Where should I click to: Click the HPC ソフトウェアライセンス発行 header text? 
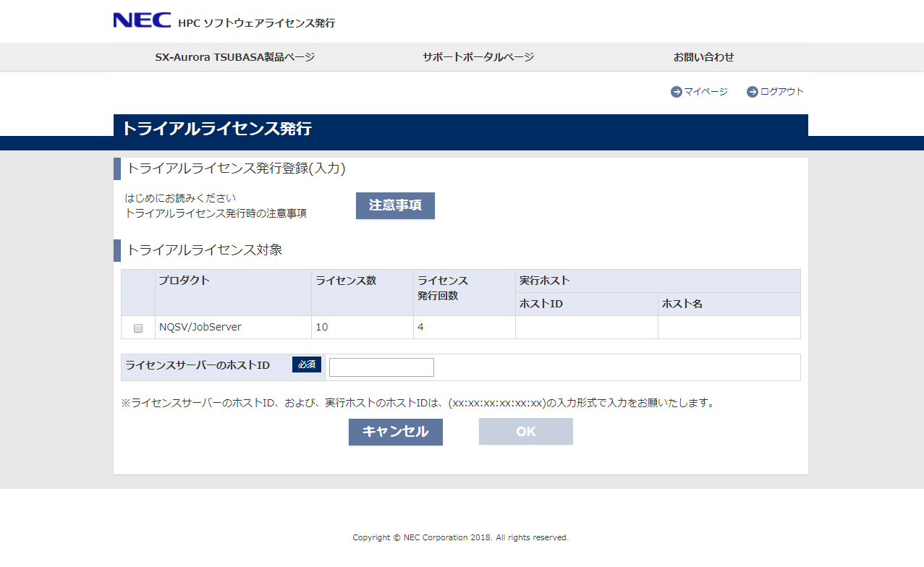click(x=257, y=23)
